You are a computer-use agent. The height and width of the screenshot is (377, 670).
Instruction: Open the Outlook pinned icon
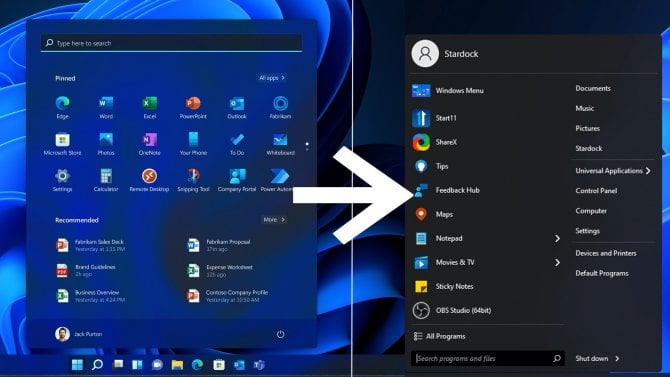pyautogui.click(x=237, y=107)
